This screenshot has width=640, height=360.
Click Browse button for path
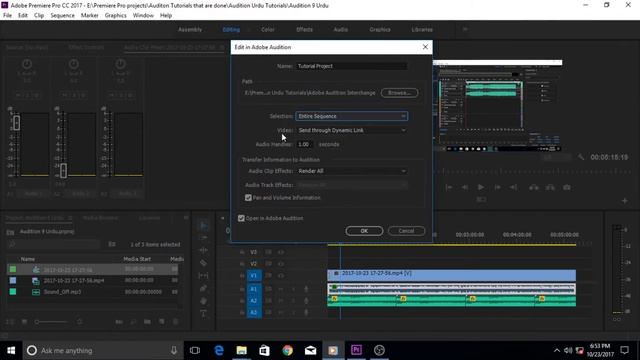point(399,93)
